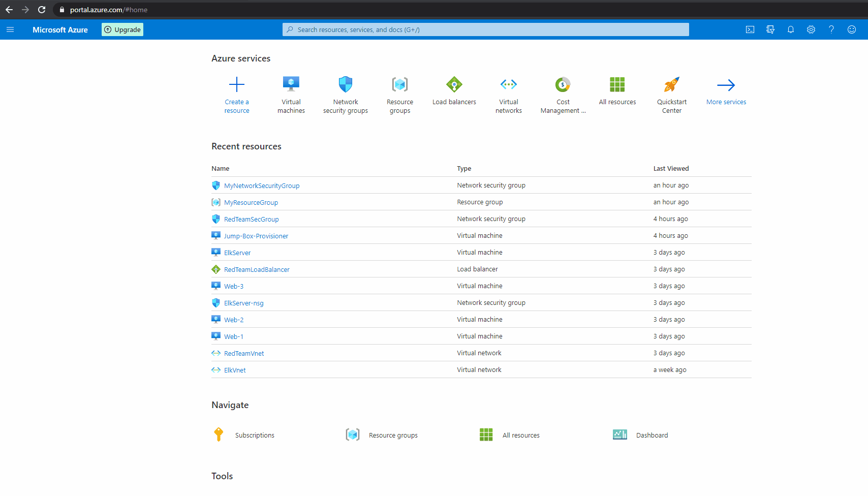Open RedTeamVnet virtual network
868x496 pixels.
(x=244, y=353)
